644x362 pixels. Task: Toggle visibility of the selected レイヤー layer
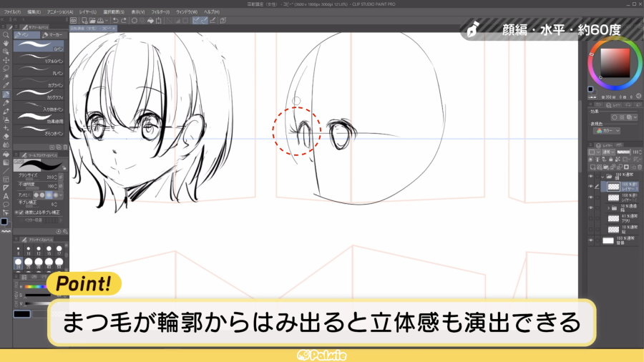coord(591,187)
